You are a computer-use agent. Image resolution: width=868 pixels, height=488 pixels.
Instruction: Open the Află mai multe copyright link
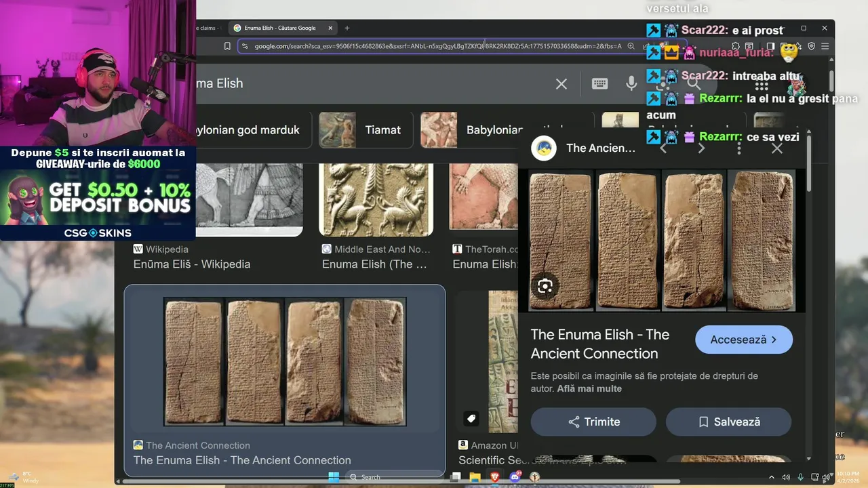[x=589, y=389]
